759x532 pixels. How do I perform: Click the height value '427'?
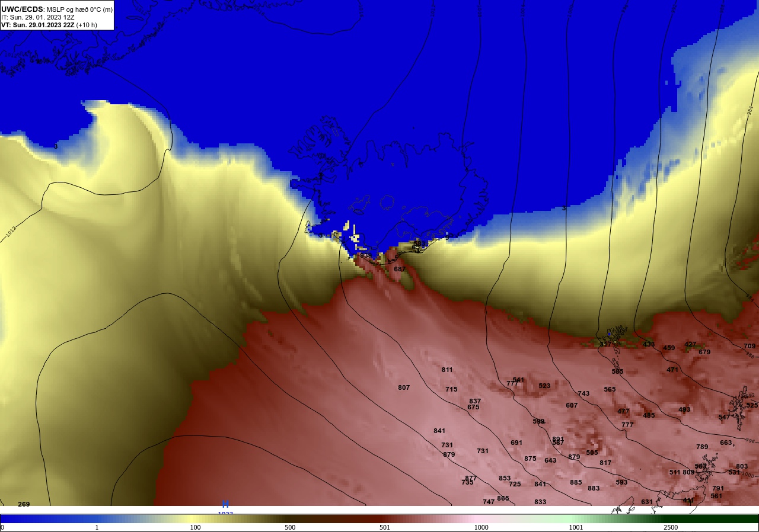tap(690, 344)
